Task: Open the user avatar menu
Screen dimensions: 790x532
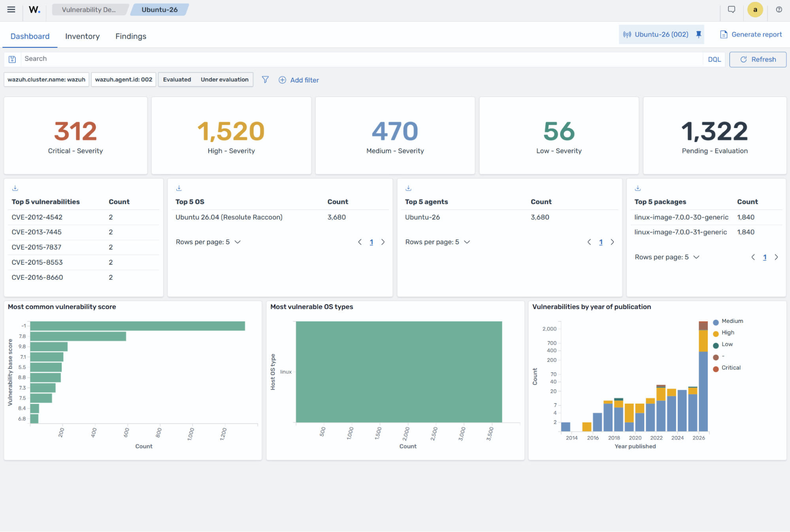Action: pos(755,10)
